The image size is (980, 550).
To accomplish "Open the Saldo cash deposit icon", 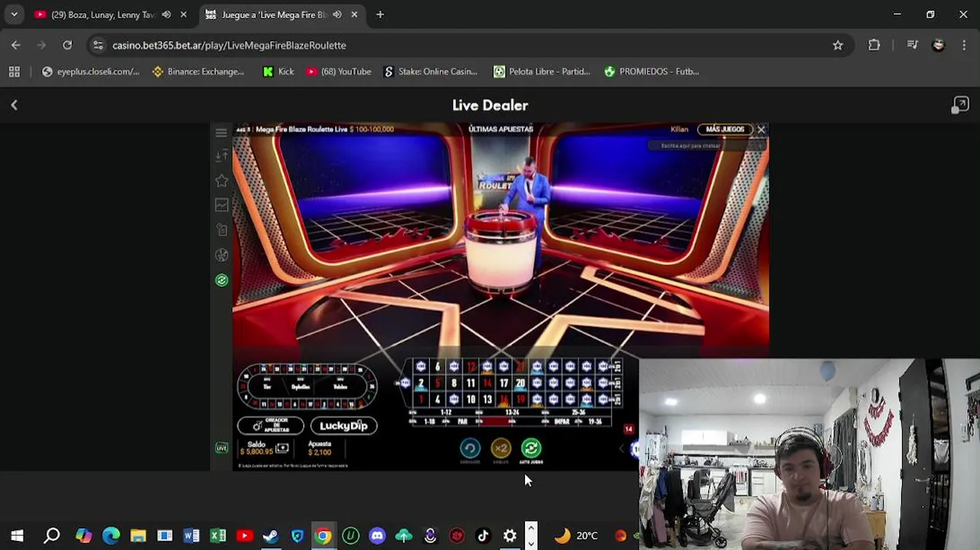I will 282,447.
